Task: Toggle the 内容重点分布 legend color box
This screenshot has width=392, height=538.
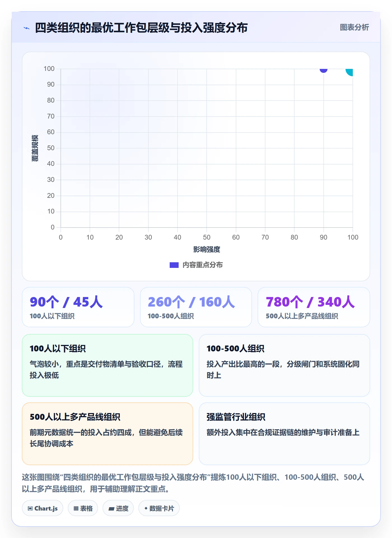Action: [174, 265]
